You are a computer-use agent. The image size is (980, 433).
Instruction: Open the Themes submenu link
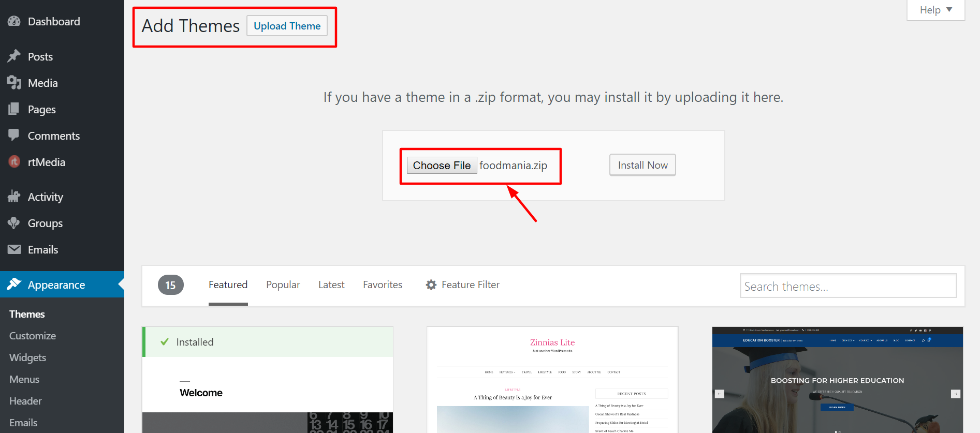click(27, 314)
